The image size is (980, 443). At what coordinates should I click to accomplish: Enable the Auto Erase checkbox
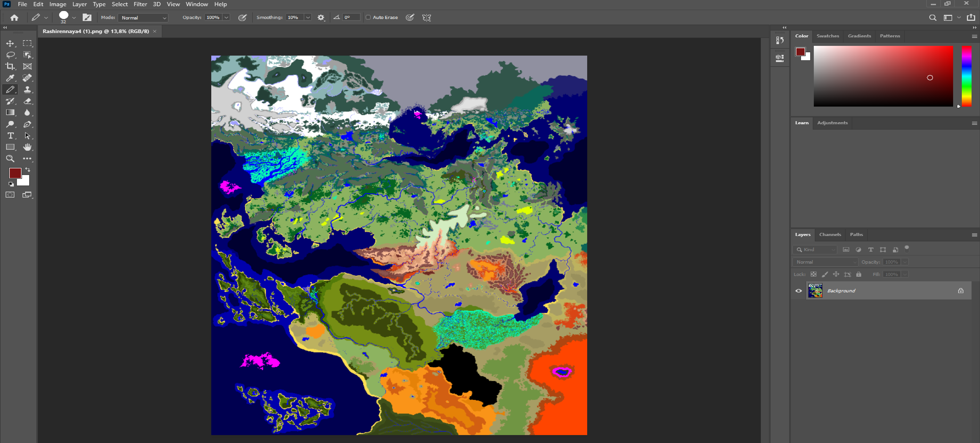[x=368, y=17]
